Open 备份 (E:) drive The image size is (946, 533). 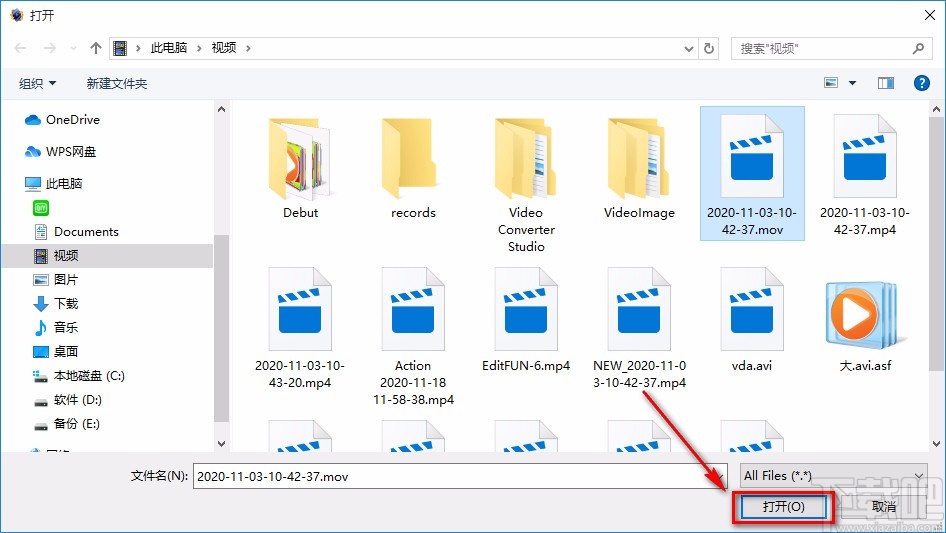click(x=66, y=424)
